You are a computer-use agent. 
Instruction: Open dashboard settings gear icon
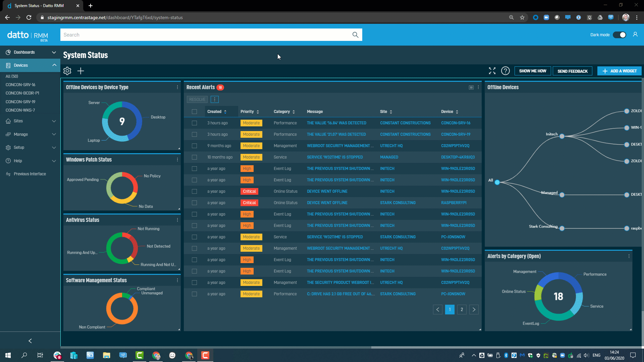67,71
